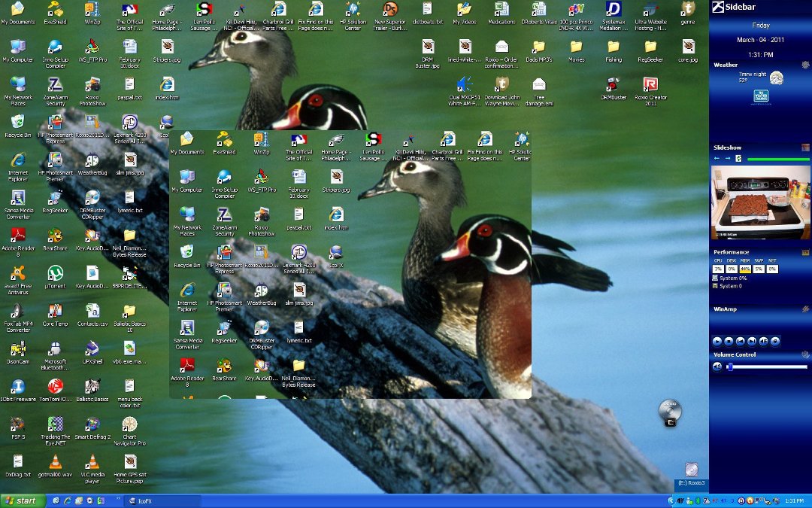The image size is (812, 508).
Task: Select the Download John Wayne Movi icon
Action: click(x=501, y=84)
